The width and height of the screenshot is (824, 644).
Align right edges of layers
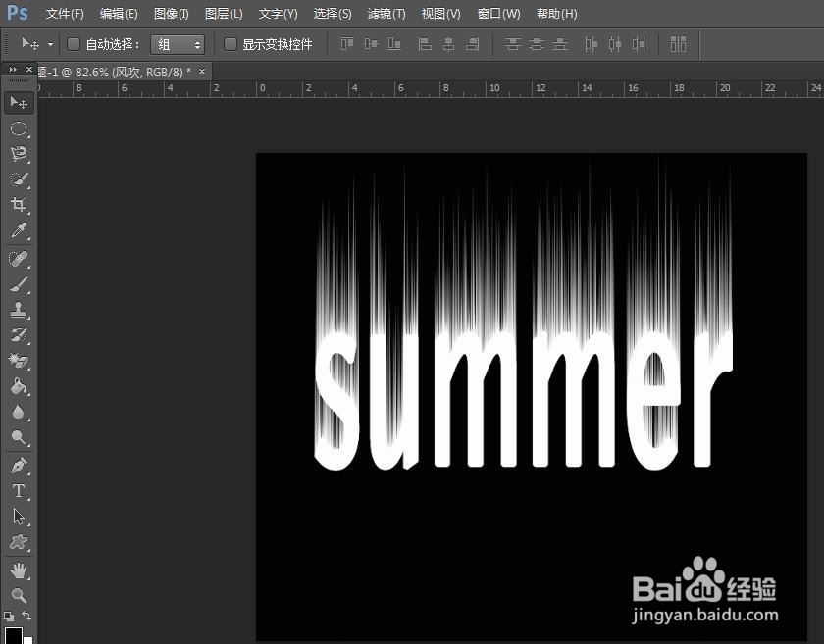point(472,44)
